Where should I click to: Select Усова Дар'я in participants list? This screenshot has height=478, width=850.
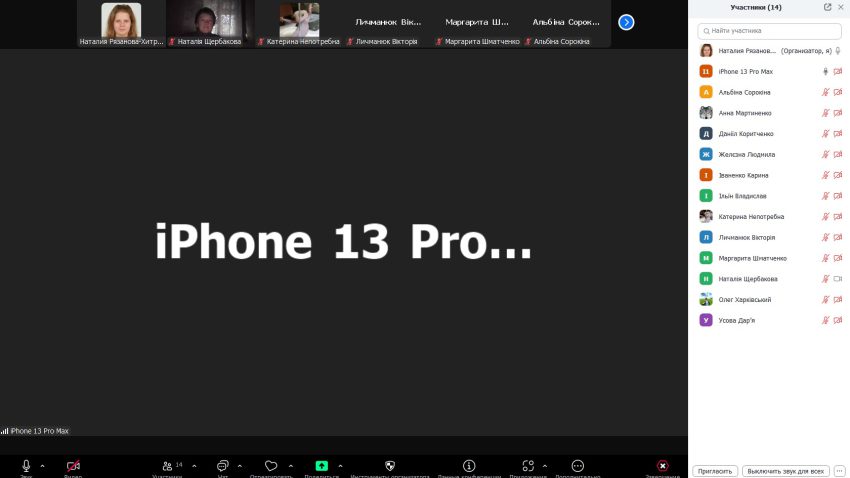pyautogui.click(x=769, y=320)
